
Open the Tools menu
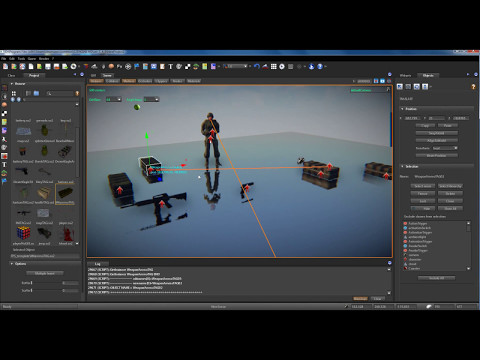coord(21,59)
